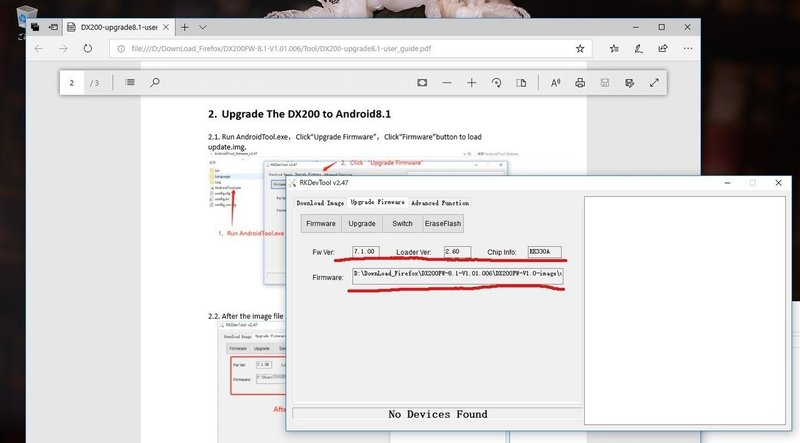Click the No Devices Found status bar
This screenshot has width=800, height=443.
437,414
